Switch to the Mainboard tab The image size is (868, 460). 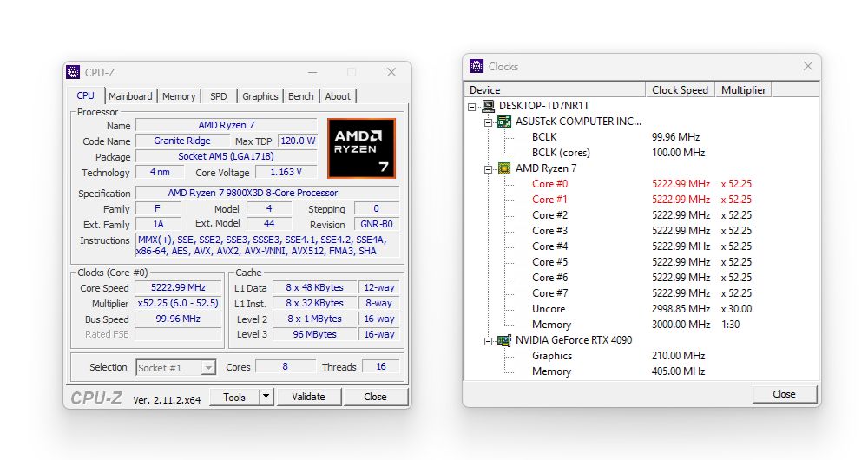pyautogui.click(x=130, y=96)
